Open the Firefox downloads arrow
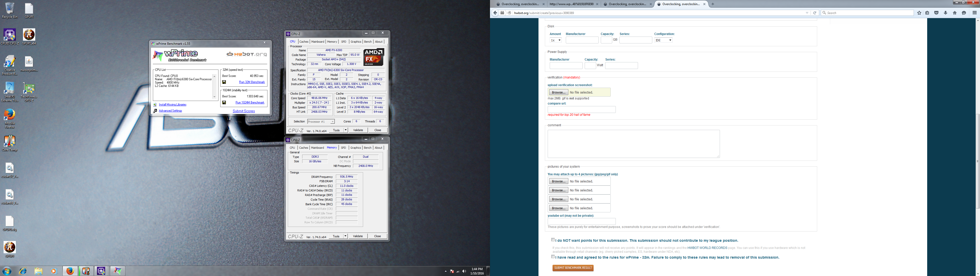The width and height of the screenshot is (980, 276). pos(946,13)
